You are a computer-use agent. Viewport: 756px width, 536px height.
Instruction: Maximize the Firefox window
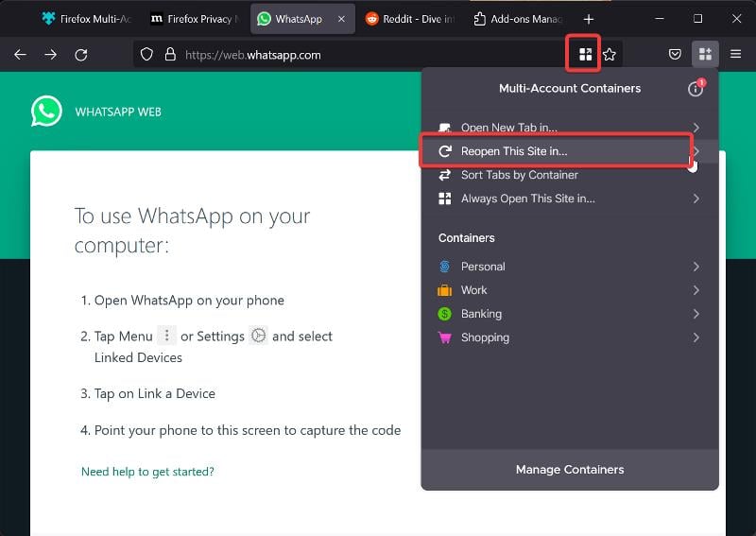tap(697, 19)
